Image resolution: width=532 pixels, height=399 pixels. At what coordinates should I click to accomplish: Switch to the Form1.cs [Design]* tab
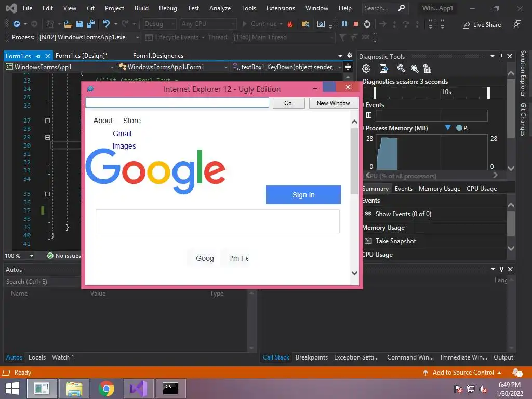pyautogui.click(x=82, y=56)
